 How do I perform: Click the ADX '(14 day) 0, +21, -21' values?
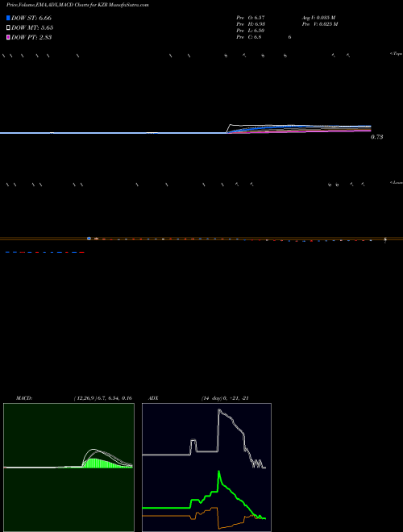pos(225,398)
